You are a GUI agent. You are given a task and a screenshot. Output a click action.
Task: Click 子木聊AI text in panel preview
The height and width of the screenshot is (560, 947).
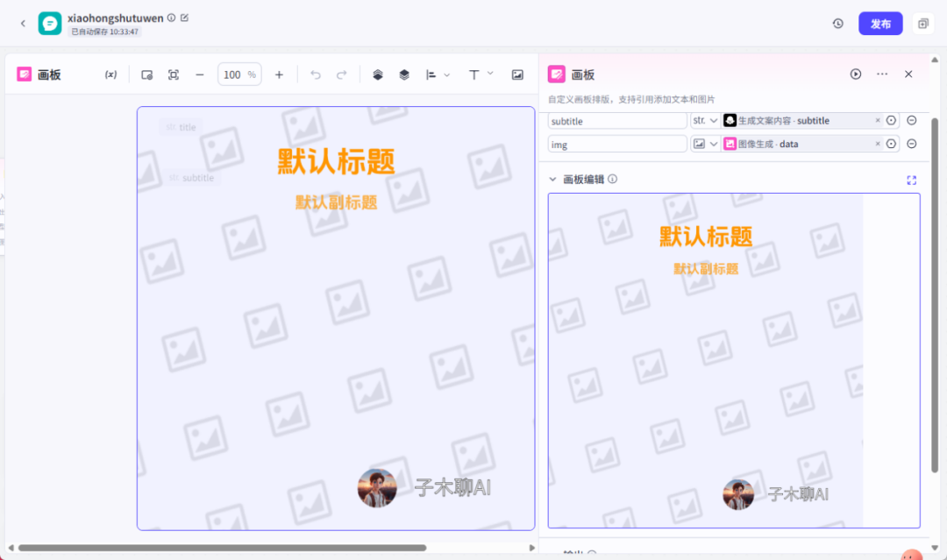[x=798, y=494]
